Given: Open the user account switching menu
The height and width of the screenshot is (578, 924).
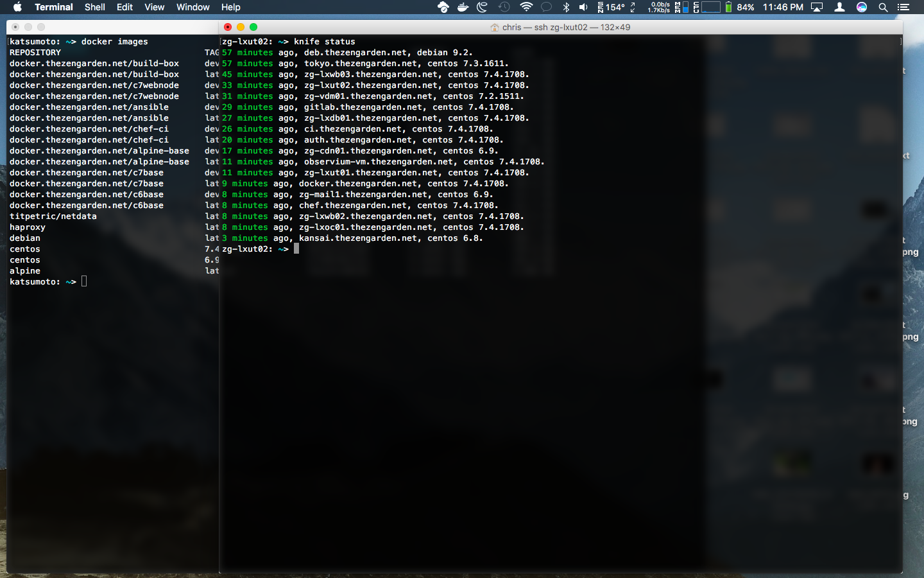Looking at the screenshot, I should pos(839,7).
